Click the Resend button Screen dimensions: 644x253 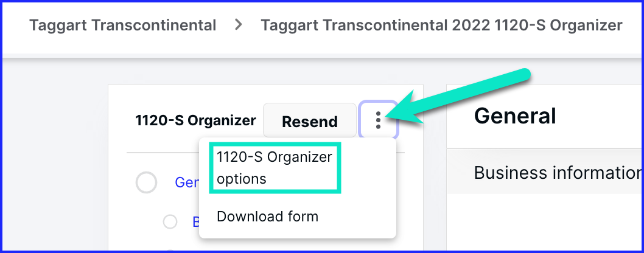pos(310,120)
